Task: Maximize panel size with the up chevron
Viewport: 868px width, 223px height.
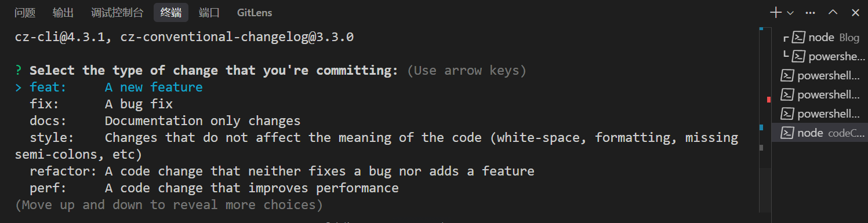Action: click(x=833, y=12)
